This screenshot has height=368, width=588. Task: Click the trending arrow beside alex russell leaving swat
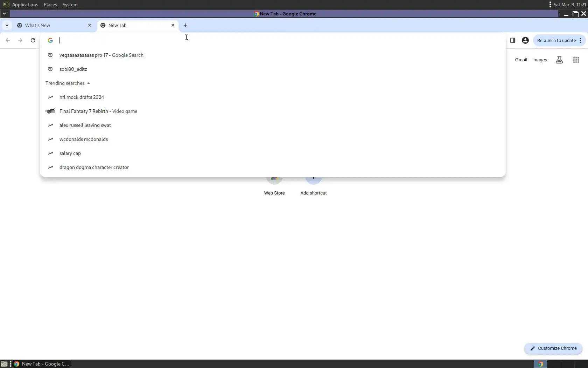pos(50,125)
